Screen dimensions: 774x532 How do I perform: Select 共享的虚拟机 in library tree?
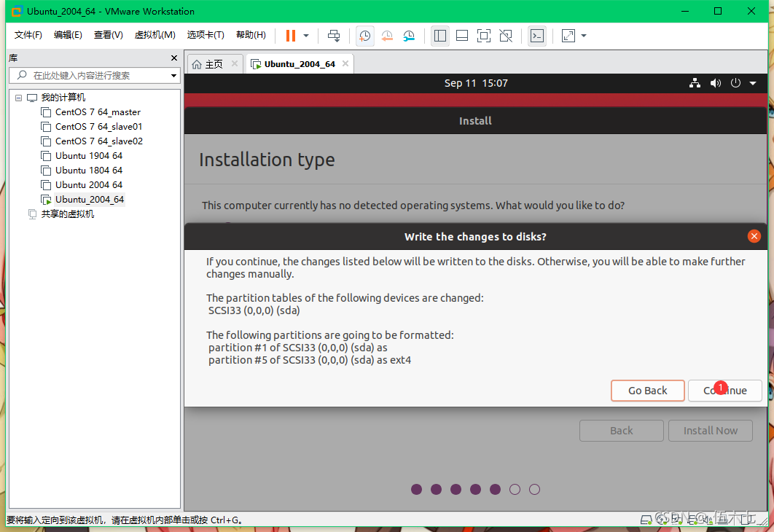pos(67,214)
